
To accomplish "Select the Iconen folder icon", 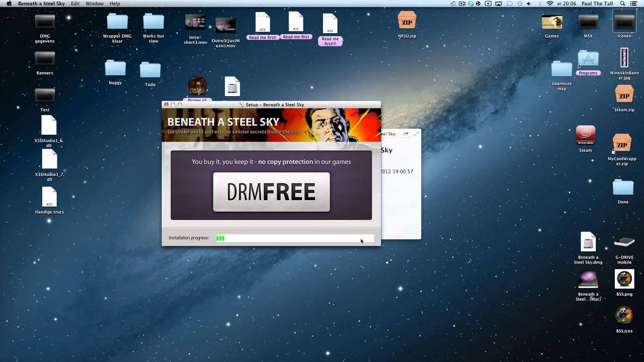I will tap(624, 22).
